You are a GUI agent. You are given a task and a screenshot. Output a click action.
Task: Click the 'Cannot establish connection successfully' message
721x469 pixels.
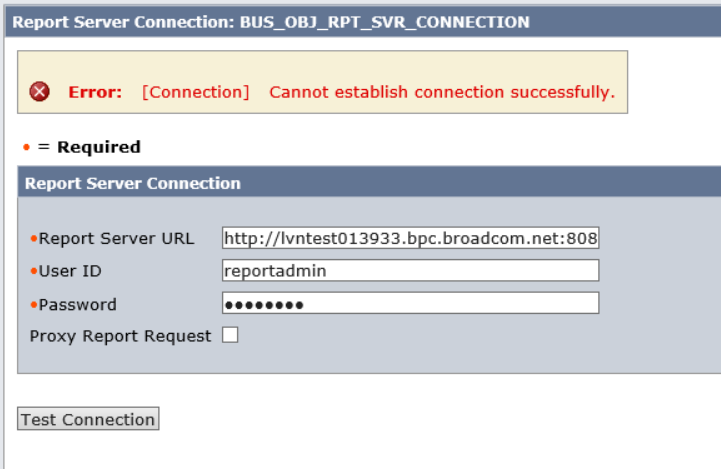coord(442,92)
